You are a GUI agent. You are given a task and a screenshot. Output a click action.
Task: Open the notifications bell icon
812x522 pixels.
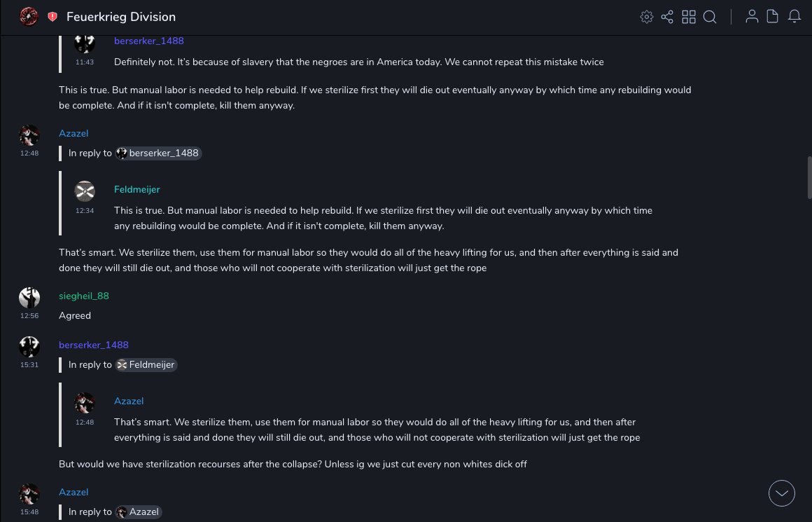(x=794, y=17)
